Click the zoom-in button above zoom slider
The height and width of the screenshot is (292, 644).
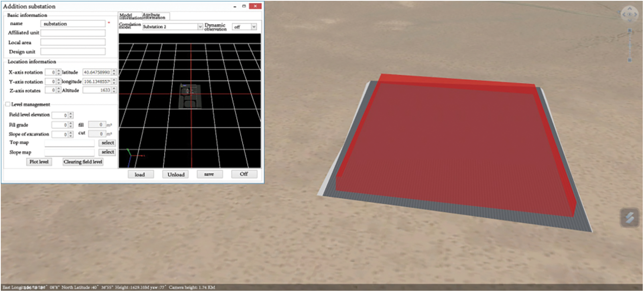click(630, 30)
